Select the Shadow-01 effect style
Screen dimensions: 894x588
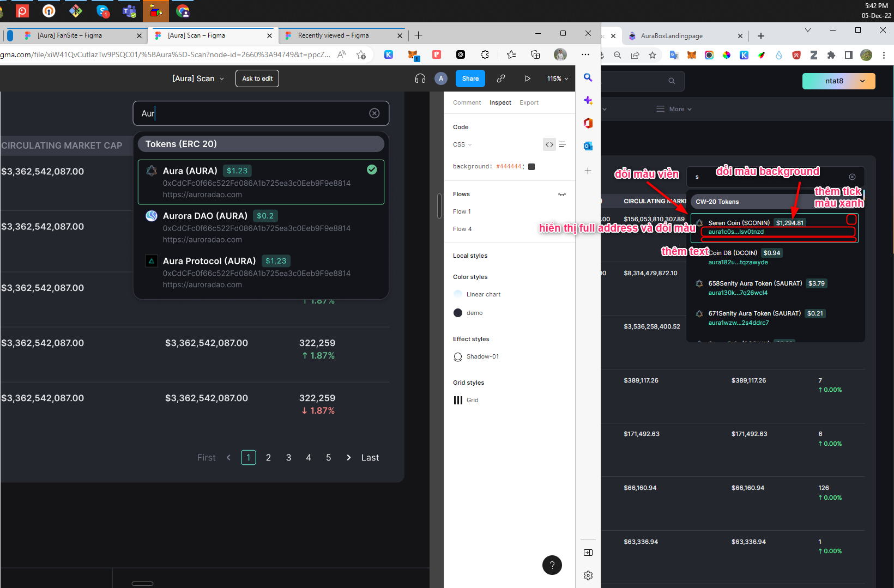tap(476, 356)
